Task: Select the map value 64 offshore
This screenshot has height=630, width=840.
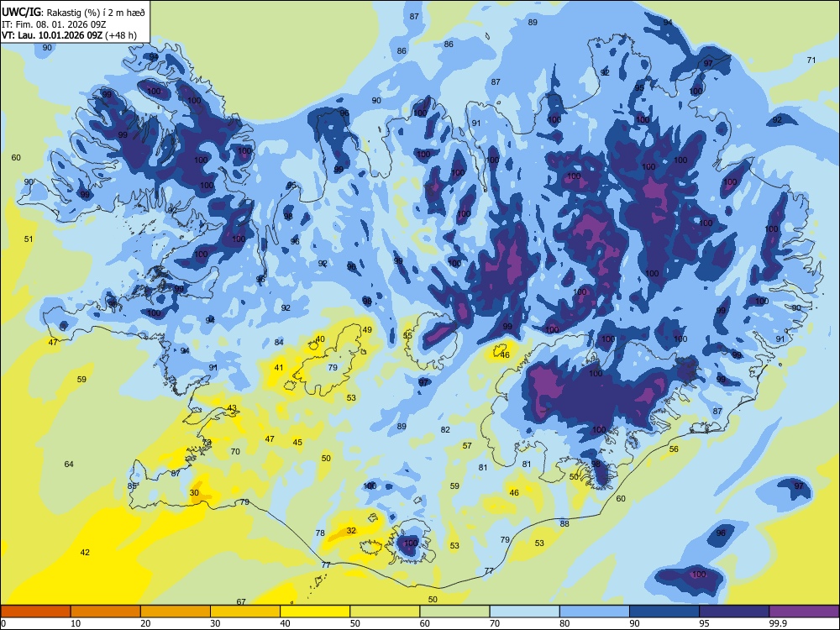Action: point(69,464)
